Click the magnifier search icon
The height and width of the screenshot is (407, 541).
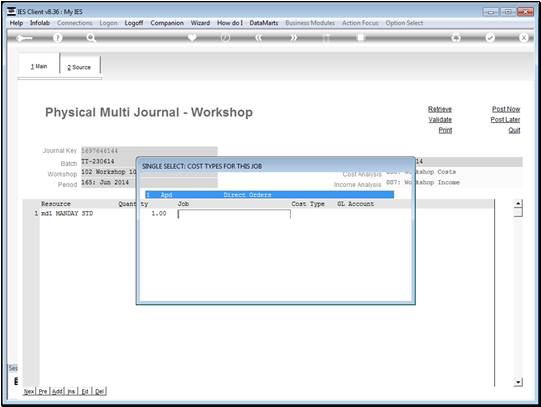pos(91,38)
